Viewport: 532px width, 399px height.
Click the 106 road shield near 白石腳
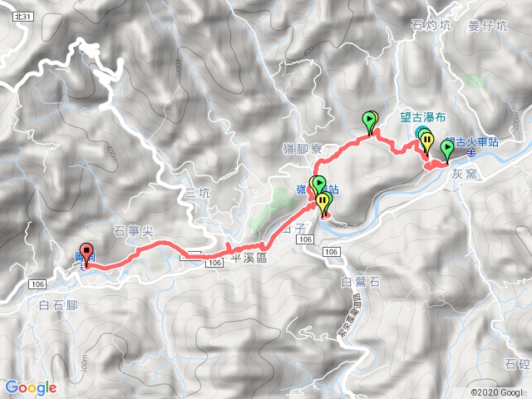(37, 284)
